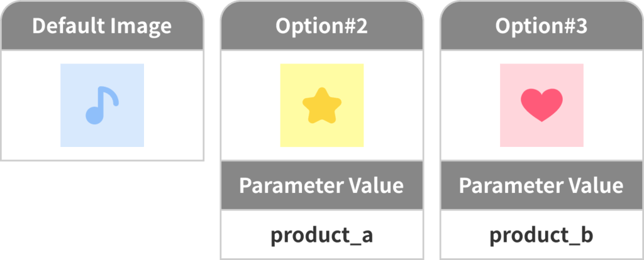644x260 pixels.
Task: Click gray gap between Default Image and Option#2
Action: [x=212, y=126]
